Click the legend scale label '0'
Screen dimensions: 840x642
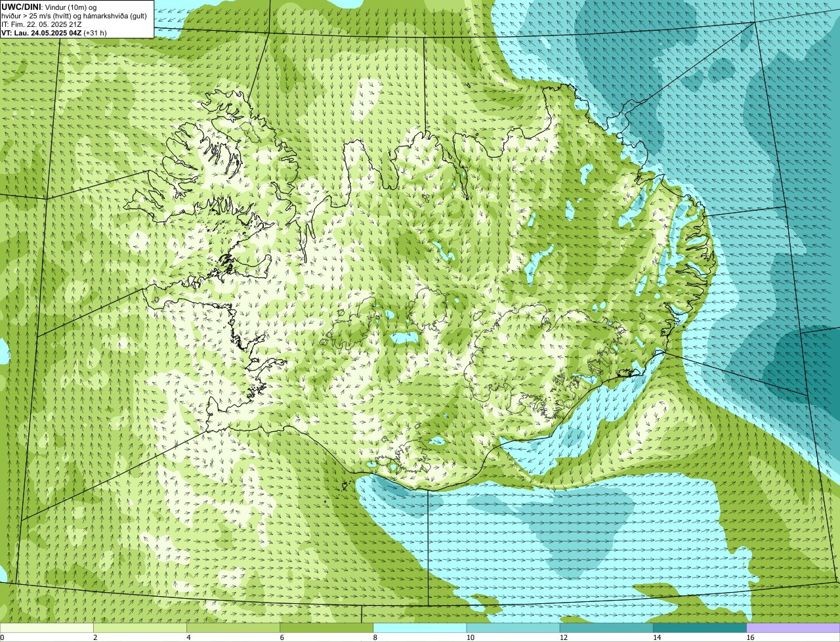pyautogui.click(x=2, y=637)
